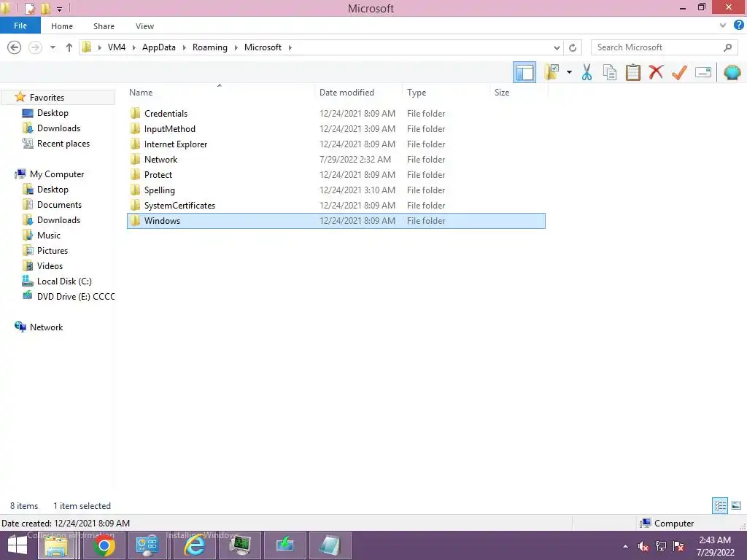The height and width of the screenshot is (560, 747).
Task: Expand subfolder arrow after Microsoft breadcrumb
Action: click(290, 47)
